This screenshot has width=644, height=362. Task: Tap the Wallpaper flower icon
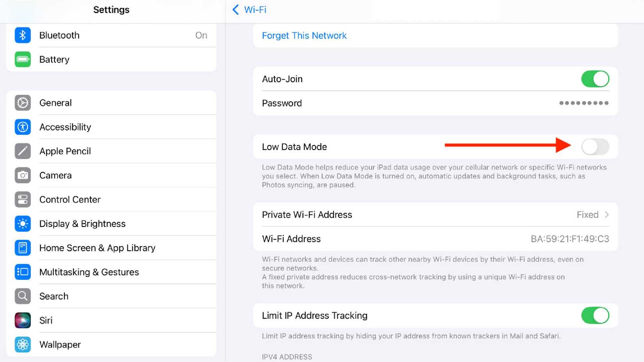[x=23, y=344]
